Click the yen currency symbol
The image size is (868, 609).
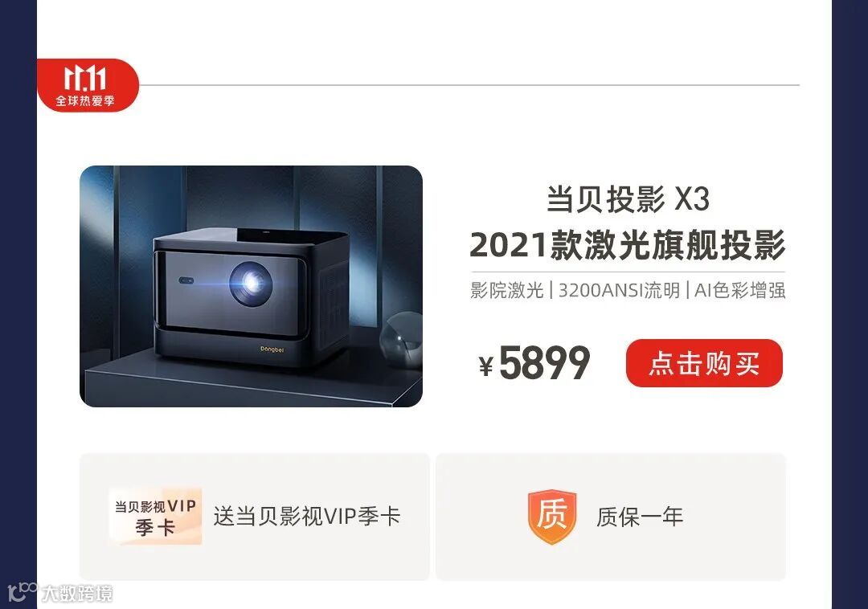point(486,366)
